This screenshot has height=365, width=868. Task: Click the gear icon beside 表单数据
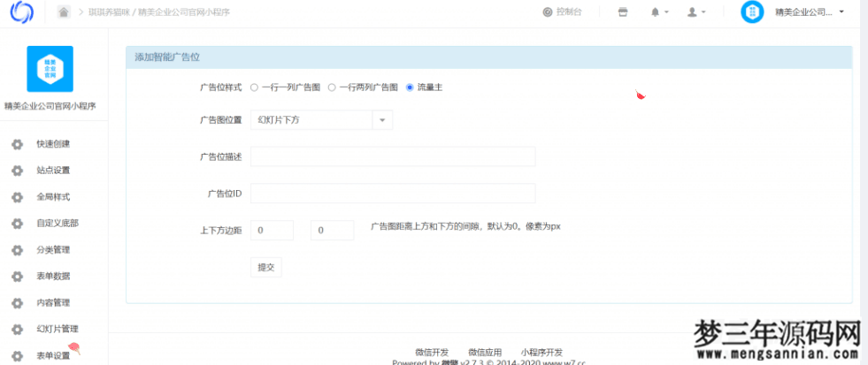tap(17, 277)
